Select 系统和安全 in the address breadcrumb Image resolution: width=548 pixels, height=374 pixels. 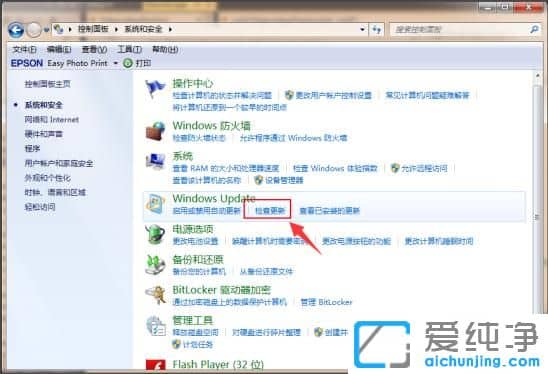tap(143, 29)
